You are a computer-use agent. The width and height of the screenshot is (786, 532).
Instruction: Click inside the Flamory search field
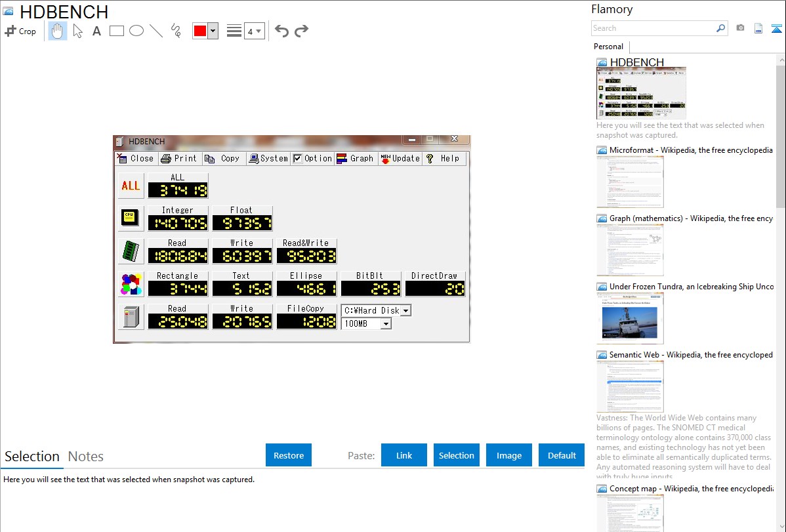click(653, 28)
